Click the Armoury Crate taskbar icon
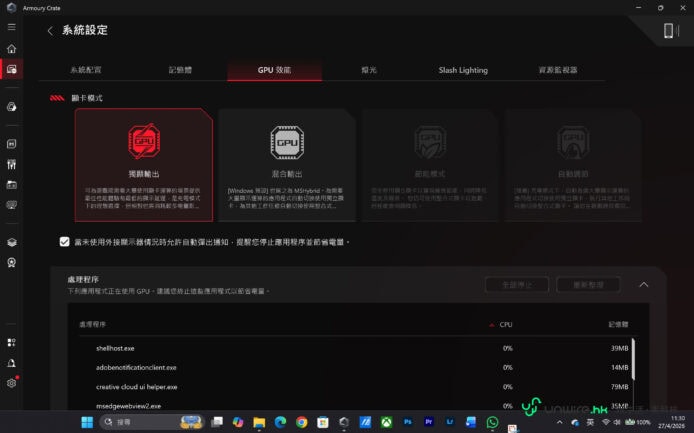Screen dimensions: 694x433 click(344, 422)
